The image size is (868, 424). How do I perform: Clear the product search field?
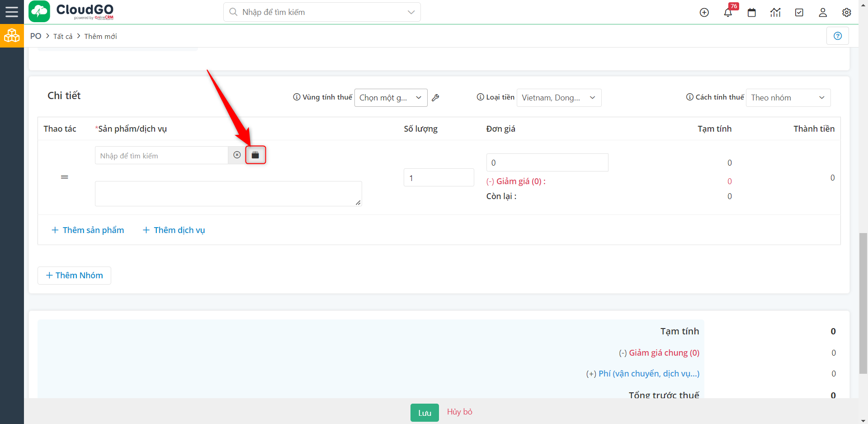(x=237, y=155)
